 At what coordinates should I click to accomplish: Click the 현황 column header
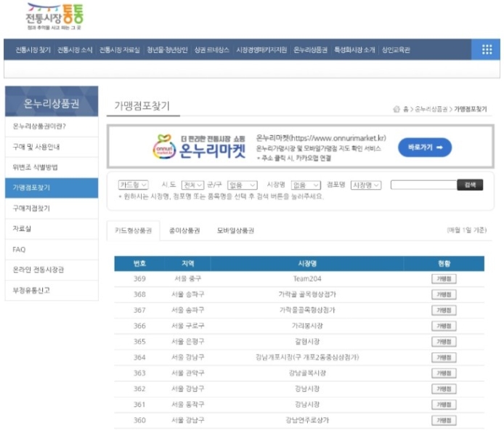click(x=444, y=264)
